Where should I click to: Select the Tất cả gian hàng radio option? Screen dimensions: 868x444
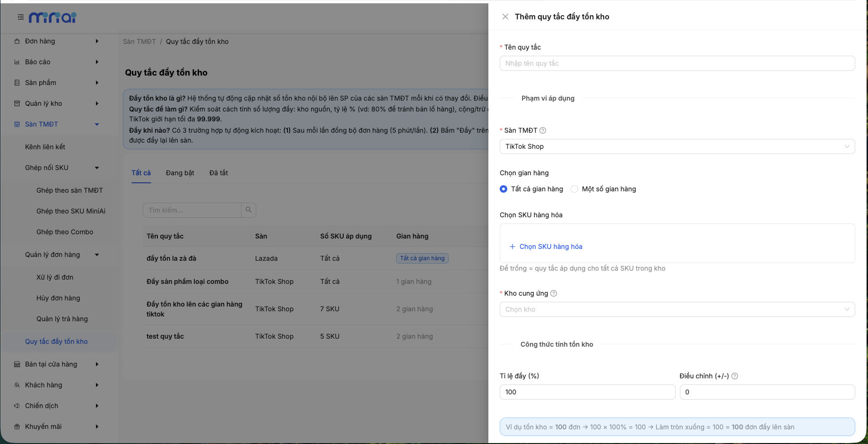[x=503, y=189]
